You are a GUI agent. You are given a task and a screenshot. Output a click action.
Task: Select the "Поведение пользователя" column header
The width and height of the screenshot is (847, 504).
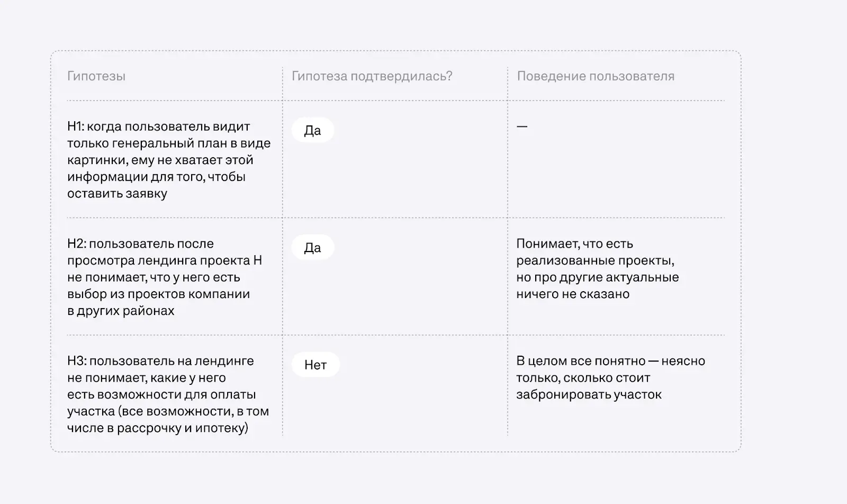click(x=596, y=76)
